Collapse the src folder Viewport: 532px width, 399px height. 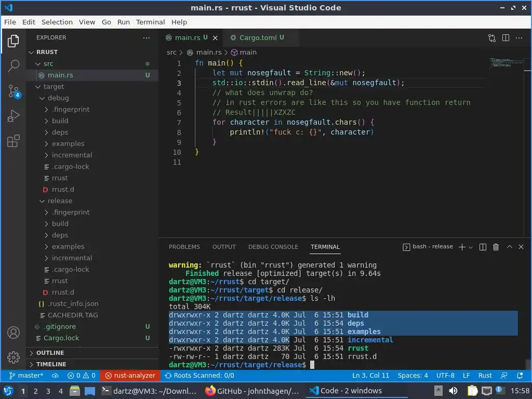coord(92,64)
